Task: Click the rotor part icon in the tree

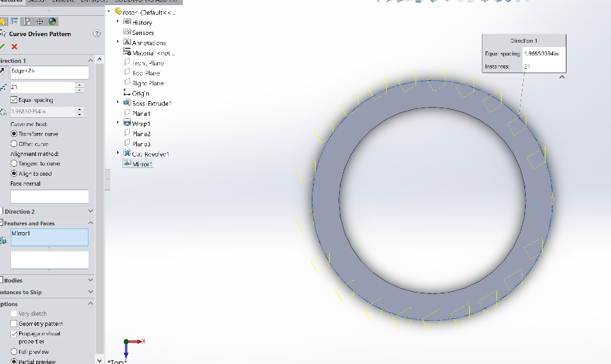Action: [x=118, y=11]
